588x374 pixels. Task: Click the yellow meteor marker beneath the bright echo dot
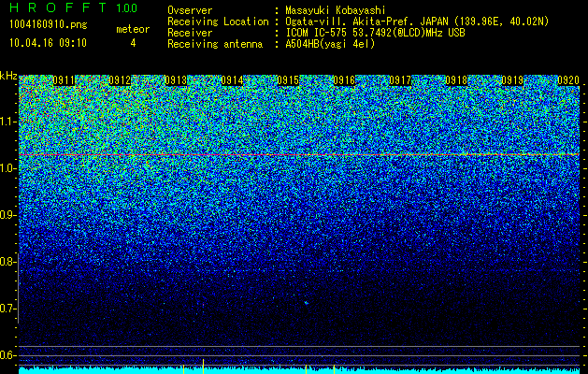pyautogui.click(x=306, y=369)
